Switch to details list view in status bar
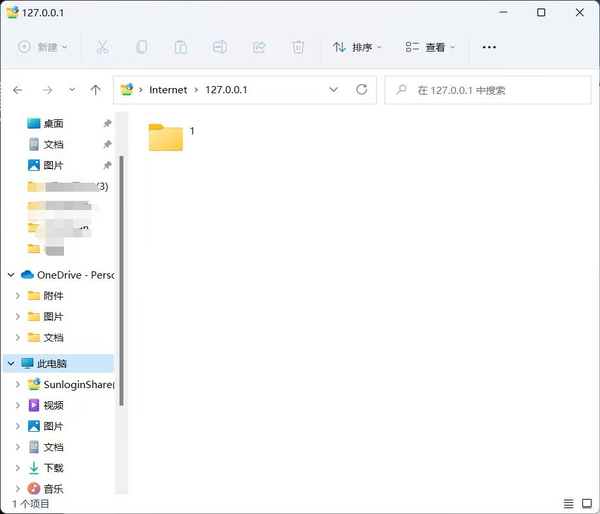The image size is (600, 514). pos(569,504)
